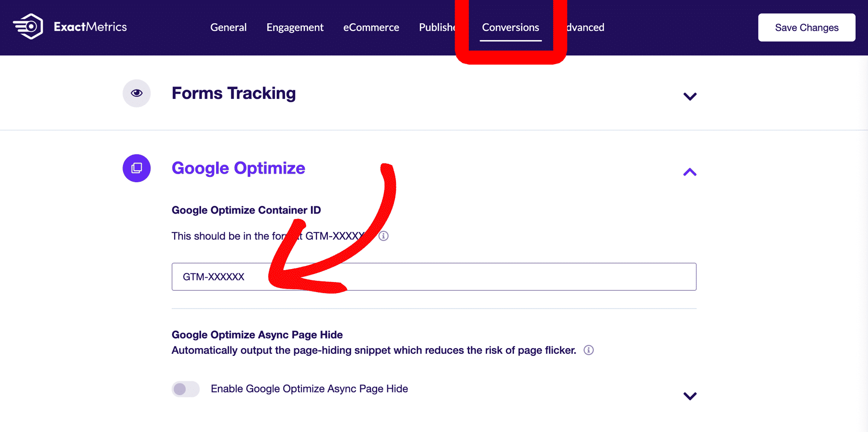Click the Google Optimize Container ID label
The image size is (868, 432).
click(x=246, y=210)
